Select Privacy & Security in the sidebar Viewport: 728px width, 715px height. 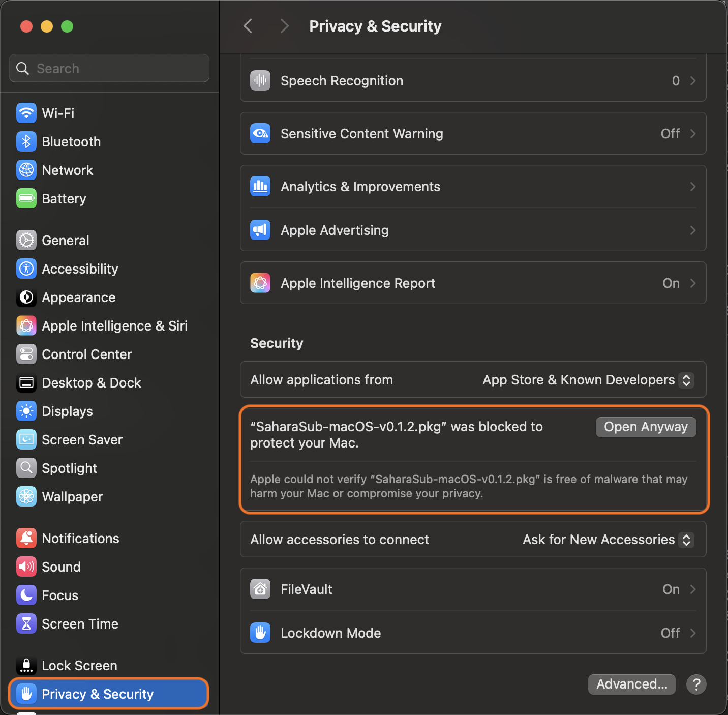pos(108,694)
